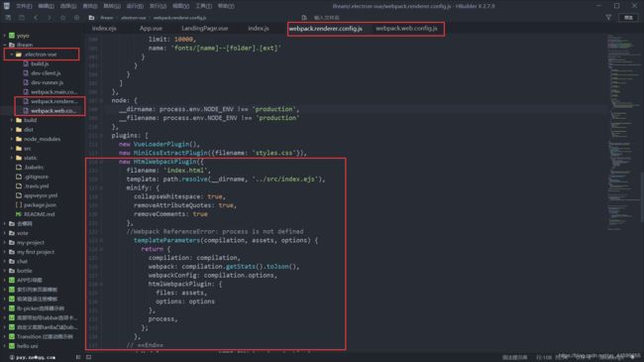Open the Tools menu (工具)

click(x=204, y=6)
